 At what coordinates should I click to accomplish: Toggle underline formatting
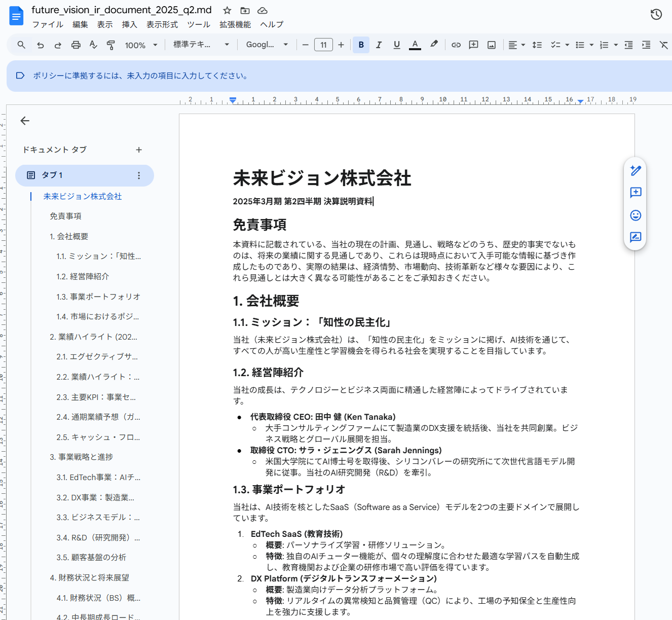tap(396, 45)
